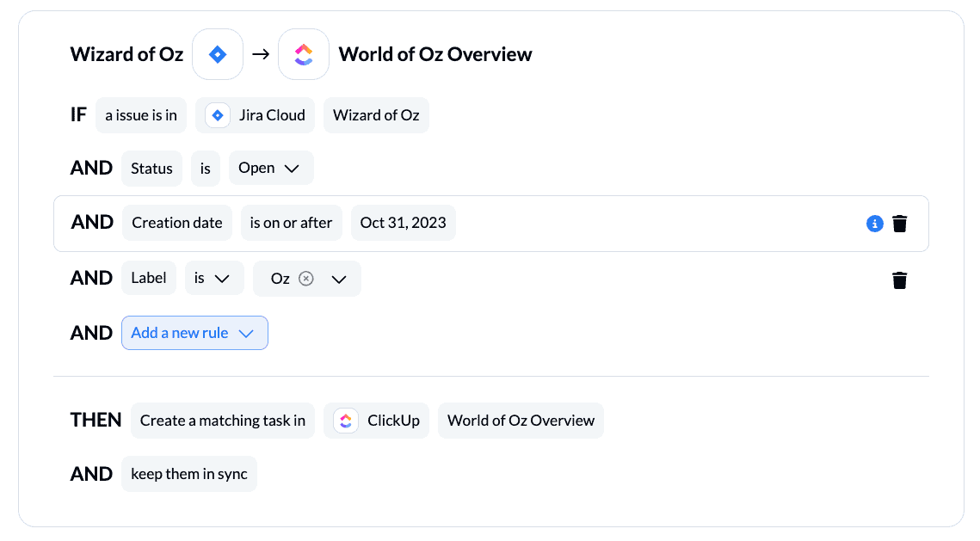The width and height of the screenshot is (980, 541).
Task: Click the IF keyword label
Action: tap(78, 115)
